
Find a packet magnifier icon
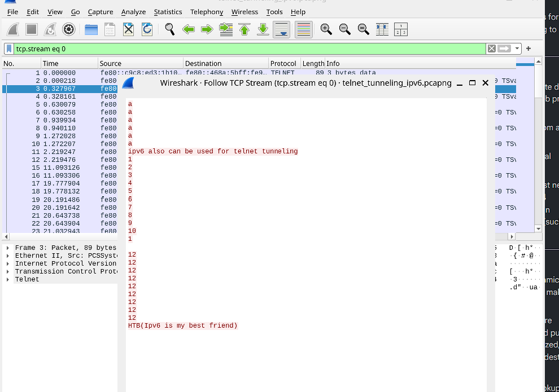[170, 29]
